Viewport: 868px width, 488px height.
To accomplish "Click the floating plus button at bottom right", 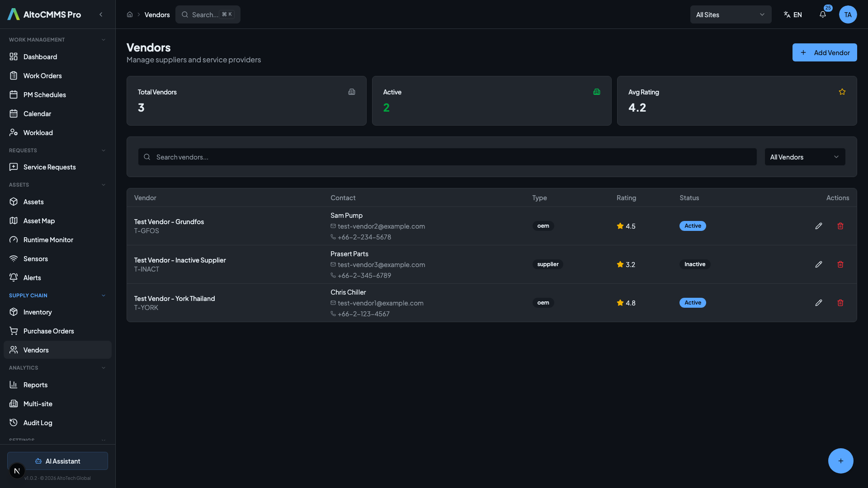I will point(840,461).
